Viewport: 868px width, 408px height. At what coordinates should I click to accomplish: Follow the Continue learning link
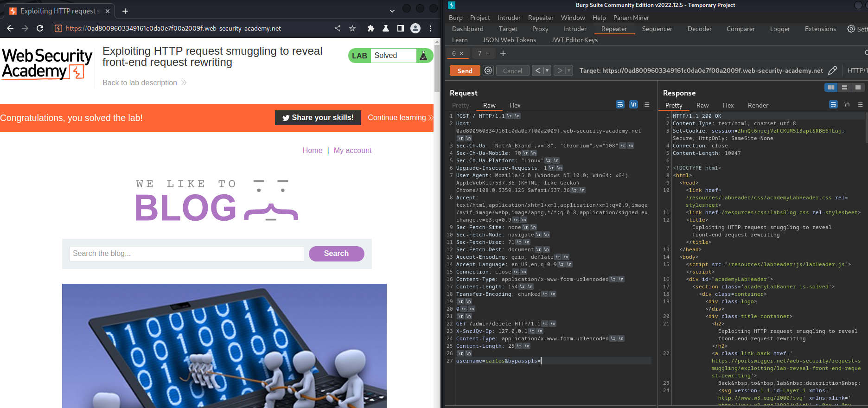400,118
